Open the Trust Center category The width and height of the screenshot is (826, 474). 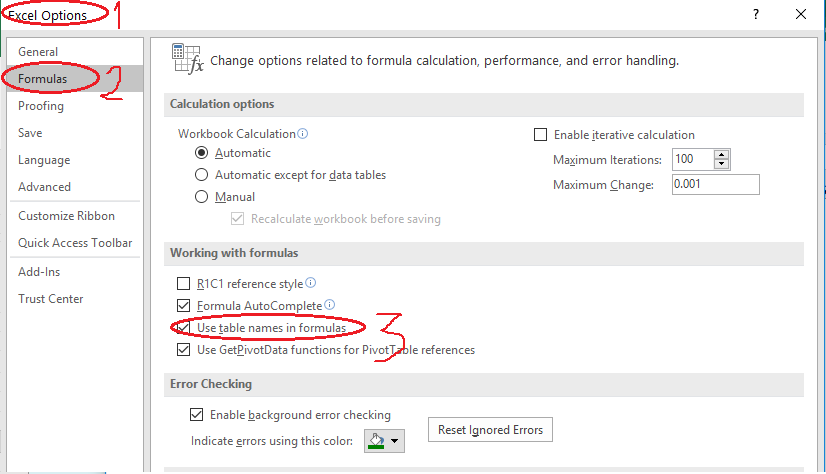pyautogui.click(x=51, y=299)
